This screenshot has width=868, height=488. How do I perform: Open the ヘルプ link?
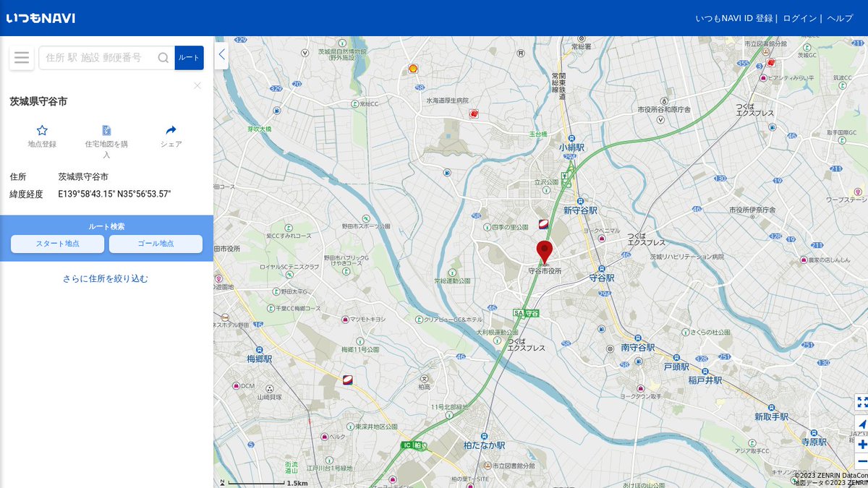[x=840, y=18]
